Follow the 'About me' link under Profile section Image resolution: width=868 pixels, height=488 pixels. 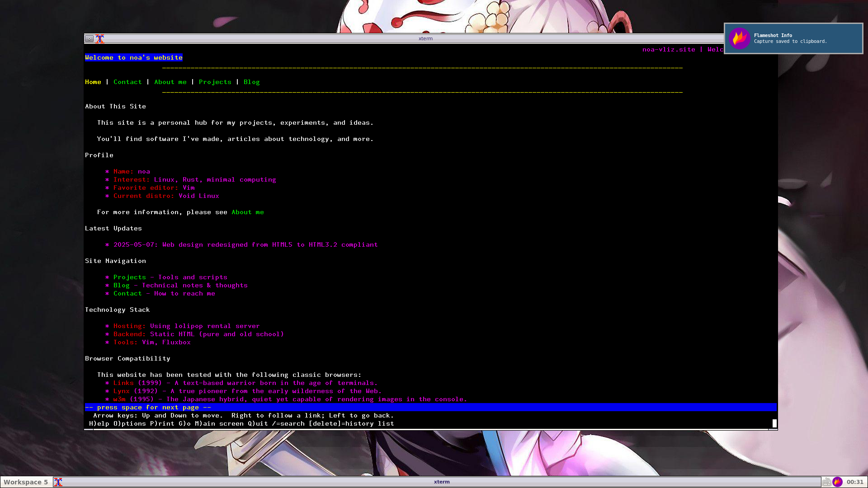(x=247, y=212)
